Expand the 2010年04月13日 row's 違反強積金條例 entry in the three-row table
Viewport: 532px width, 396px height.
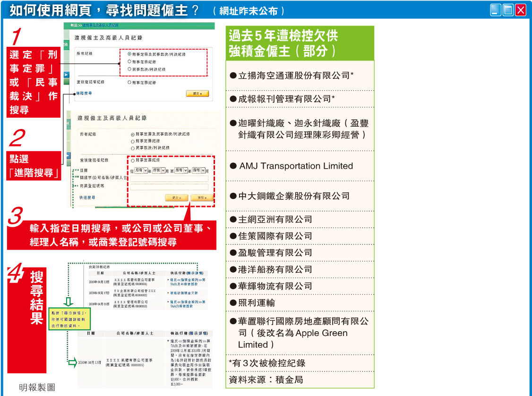tap(187, 282)
